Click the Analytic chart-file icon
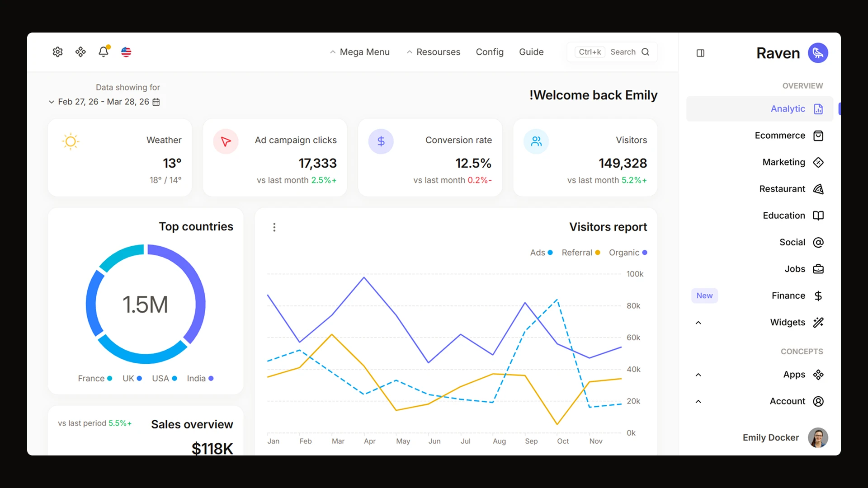This screenshot has height=488, width=868. click(818, 109)
